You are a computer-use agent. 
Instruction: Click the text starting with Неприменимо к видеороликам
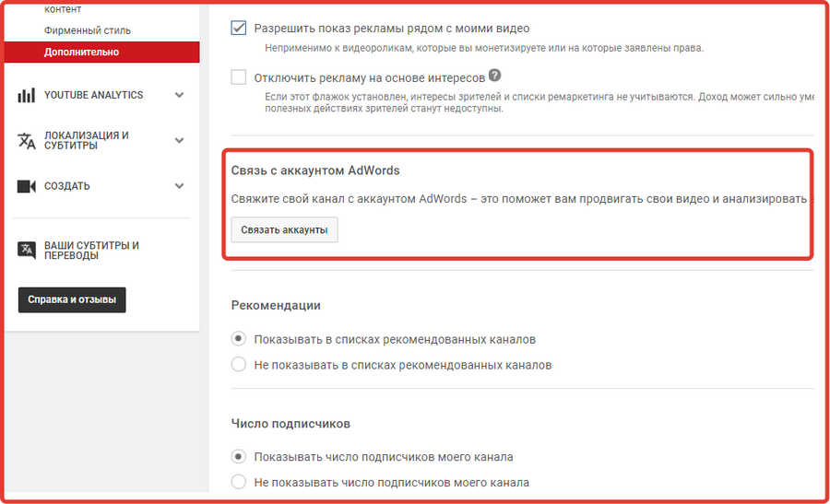(484, 48)
